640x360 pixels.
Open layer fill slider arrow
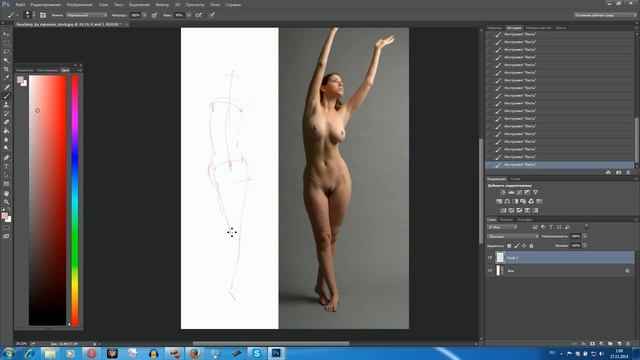tap(585, 246)
